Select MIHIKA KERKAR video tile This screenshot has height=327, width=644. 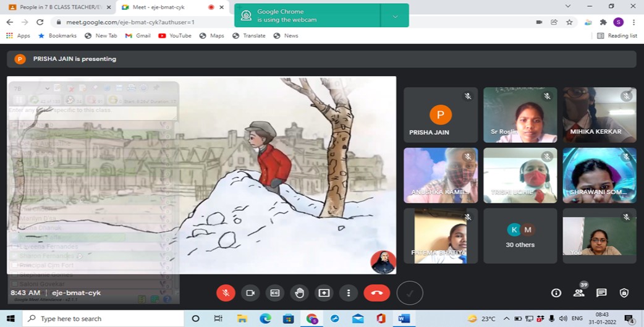point(600,115)
